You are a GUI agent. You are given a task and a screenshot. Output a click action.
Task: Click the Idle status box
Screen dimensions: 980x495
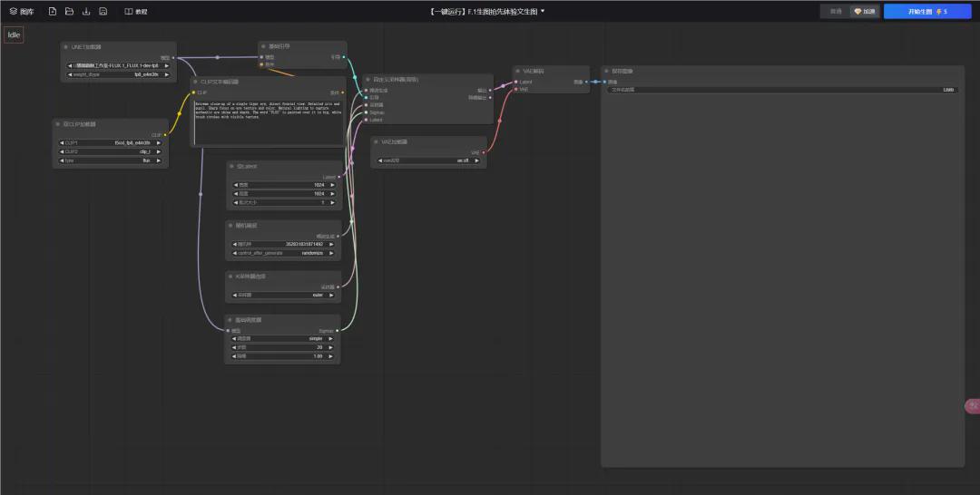(x=14, y=35)
